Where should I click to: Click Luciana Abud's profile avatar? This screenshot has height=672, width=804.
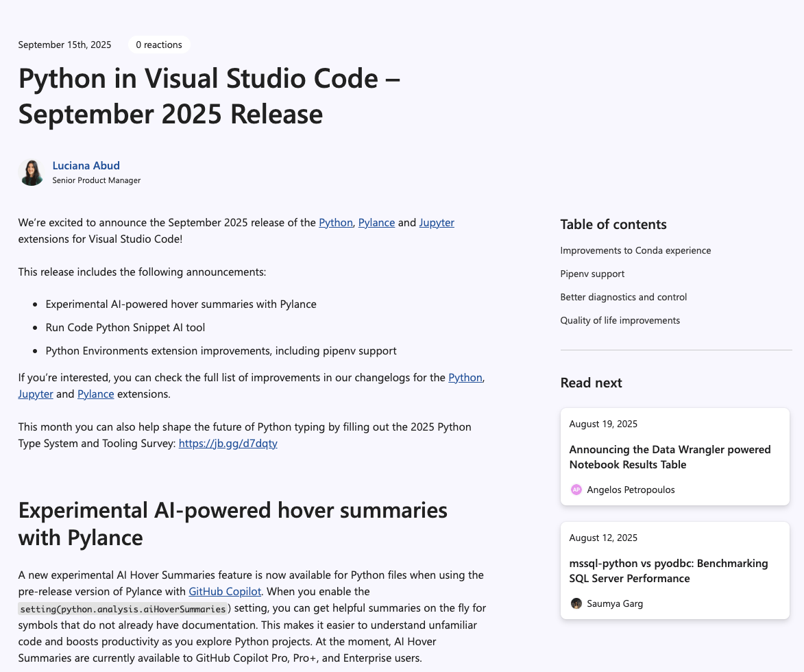pos(32,171)
